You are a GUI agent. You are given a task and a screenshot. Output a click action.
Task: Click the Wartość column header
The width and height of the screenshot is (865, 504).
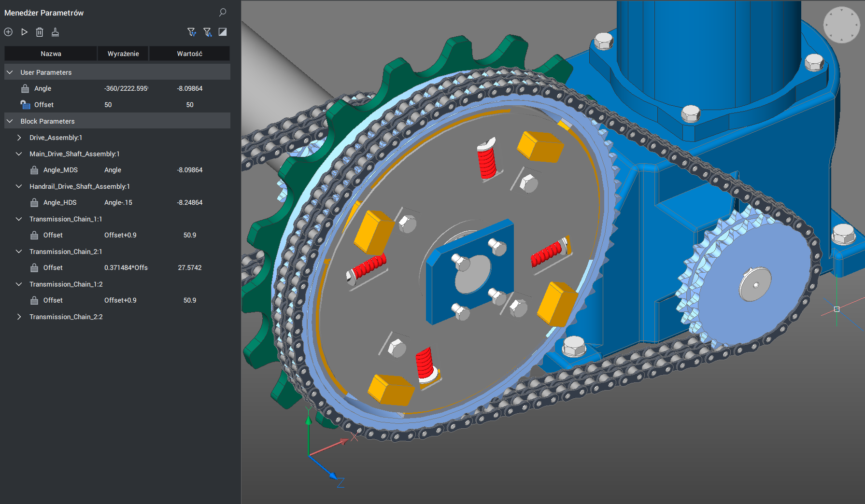(189, 54)
